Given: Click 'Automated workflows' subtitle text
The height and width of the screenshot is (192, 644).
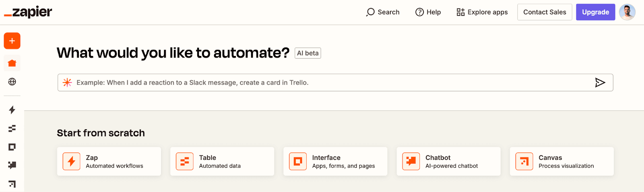Looking at the screenshot, I should (x=114, y=166).
